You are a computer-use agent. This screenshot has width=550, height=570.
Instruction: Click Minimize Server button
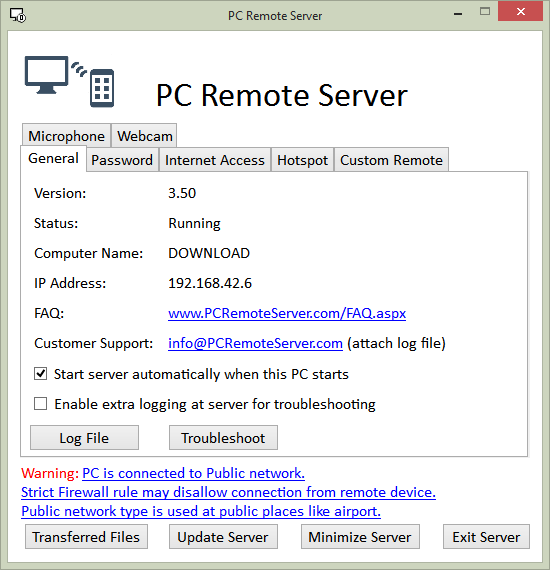coord(360,537)
